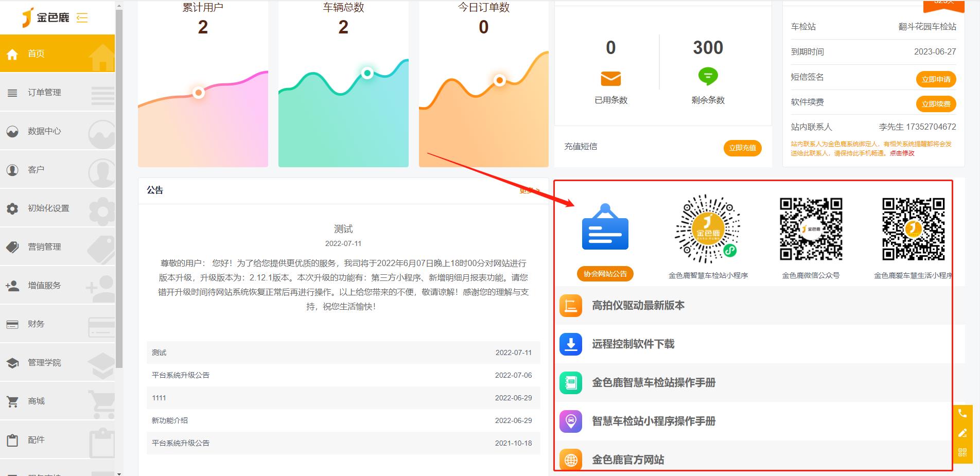This screenshot has width=980, height=476.
Task: Open 增值服务 in sidebar
Action: (x=57, y=286)
